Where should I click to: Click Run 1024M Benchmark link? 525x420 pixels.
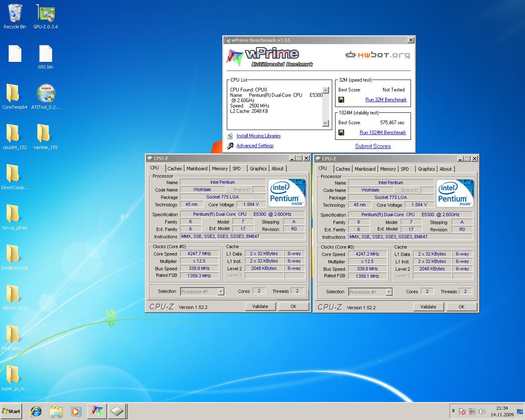coord(383,132)
